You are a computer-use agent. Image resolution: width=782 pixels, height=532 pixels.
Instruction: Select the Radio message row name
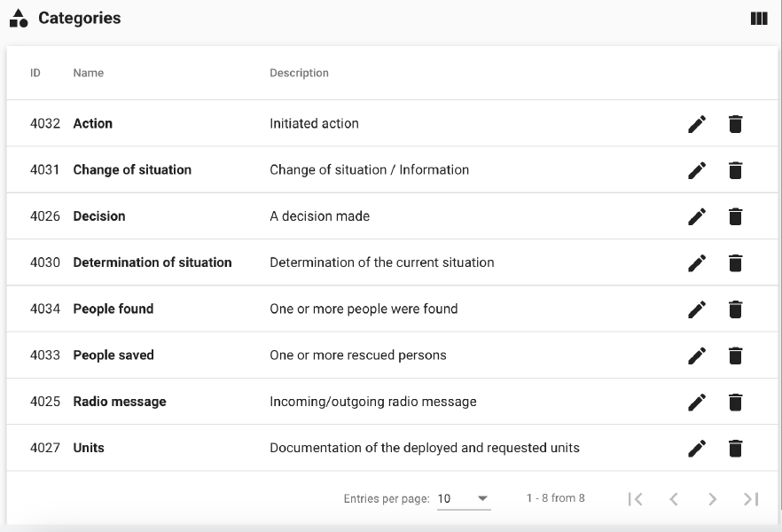point(120,402)
